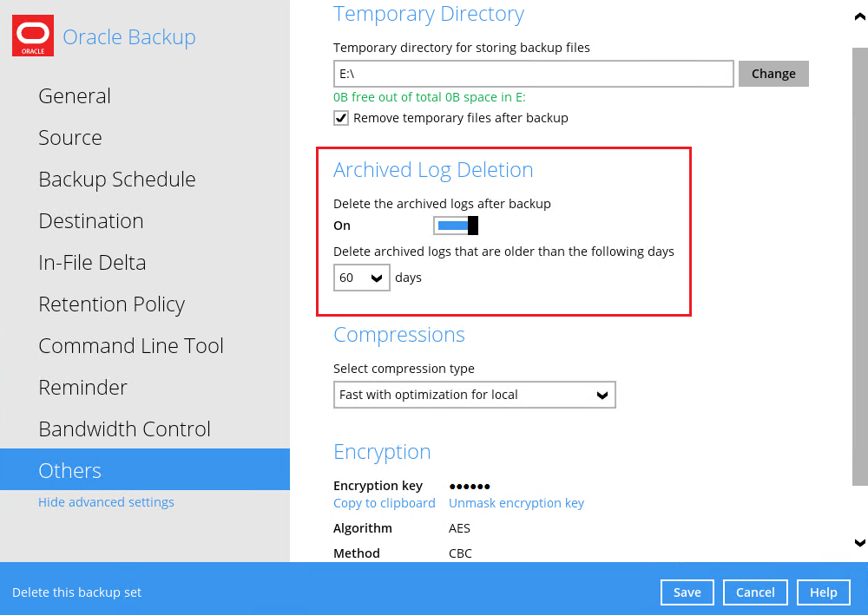Uncheck Remove temporary files after backup
The width and height of the screenshot is (868, 615).
point(341,118)
